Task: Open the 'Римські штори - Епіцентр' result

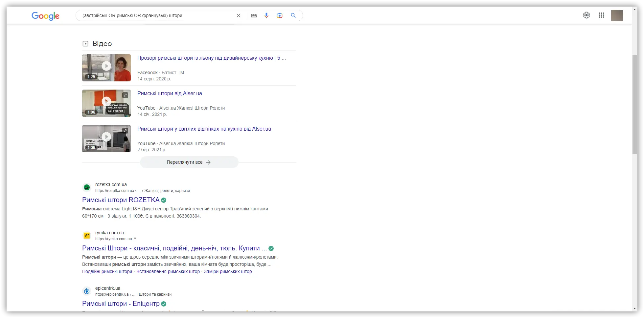Action: tap(121, 304)
